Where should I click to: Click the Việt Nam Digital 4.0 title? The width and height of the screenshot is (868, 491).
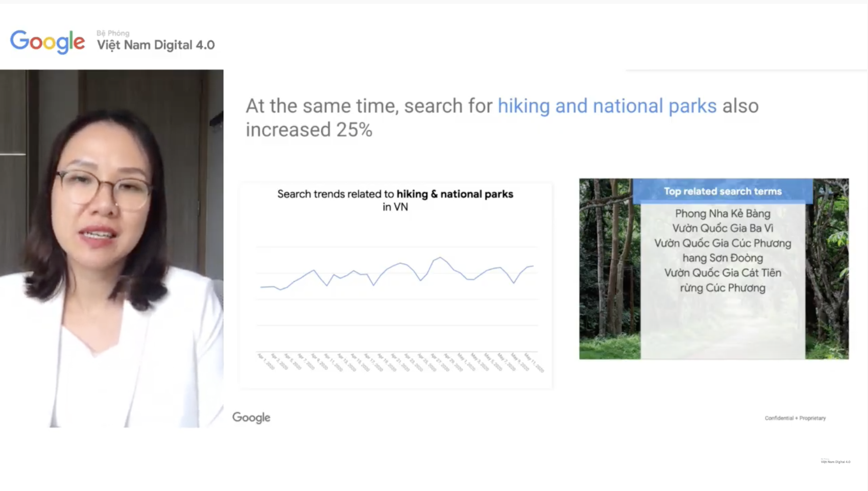(156, 45)
